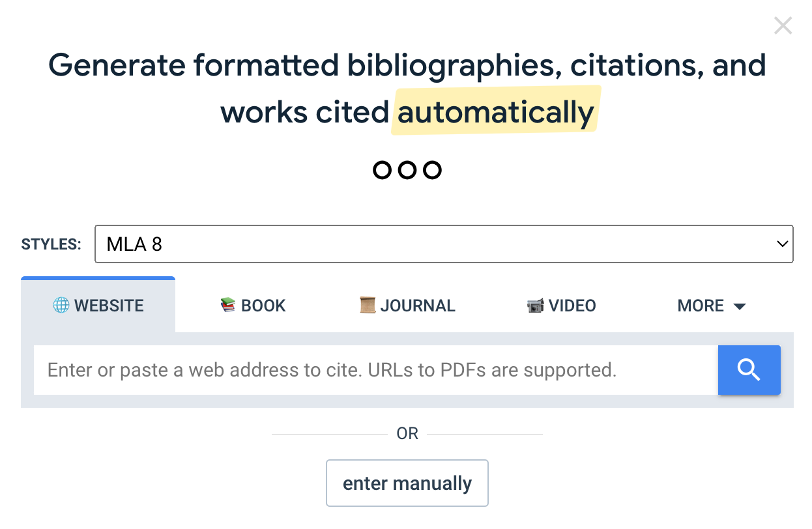Viewport: 812px width, 529px height.
Task: Expand the MORE source types arrow
Action: pyautogui.click(x=740, y=306)
